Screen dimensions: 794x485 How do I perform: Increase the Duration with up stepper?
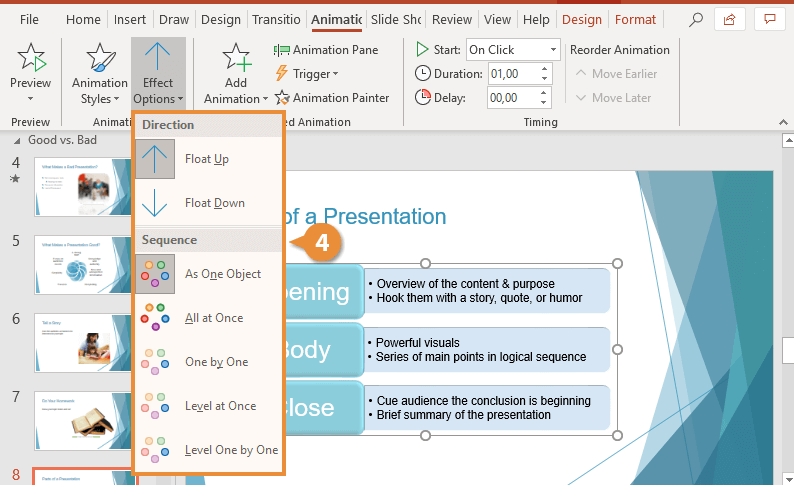[x=544, y=69]
